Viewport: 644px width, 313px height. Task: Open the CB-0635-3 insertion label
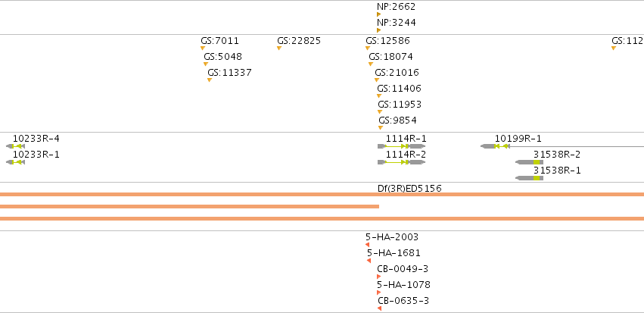click(x=403, y=301)
